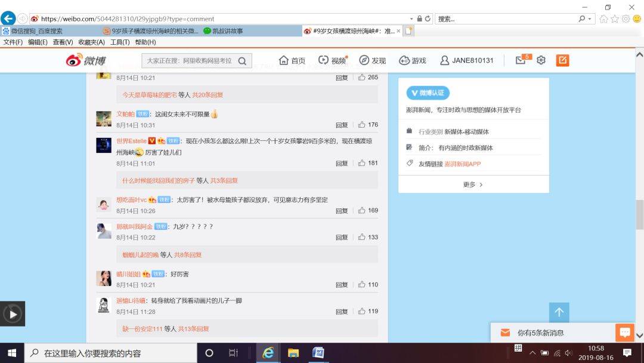The width and height of the screenshot is (644, 363).
Task: Like 文帕帕's comment with 176 likes
Action: click(x=368, y=125)
